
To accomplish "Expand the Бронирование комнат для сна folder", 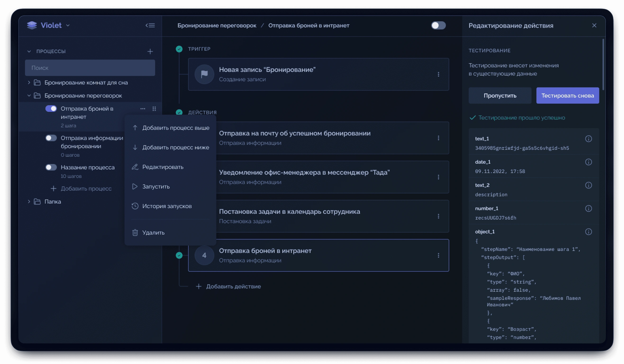I will 29,82.
